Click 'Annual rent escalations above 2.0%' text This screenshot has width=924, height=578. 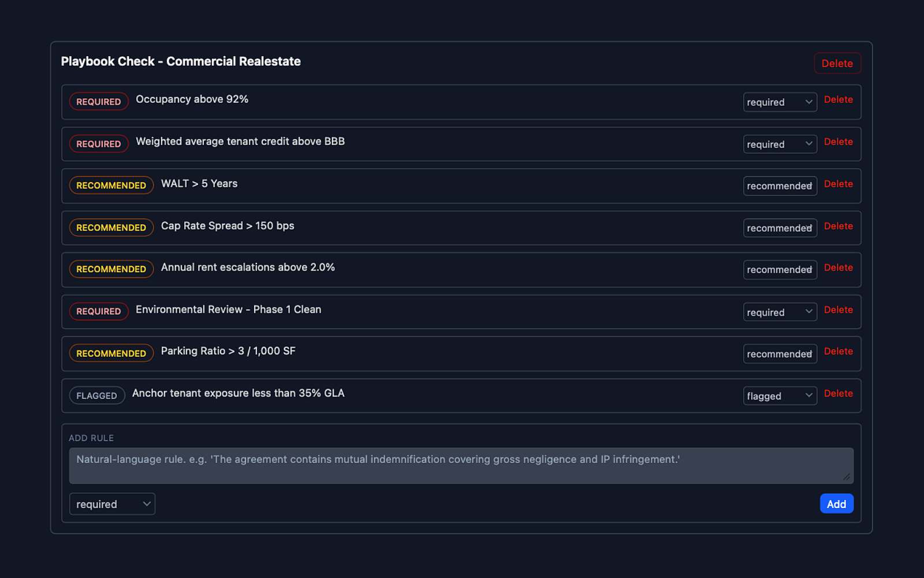pos(248,268)
